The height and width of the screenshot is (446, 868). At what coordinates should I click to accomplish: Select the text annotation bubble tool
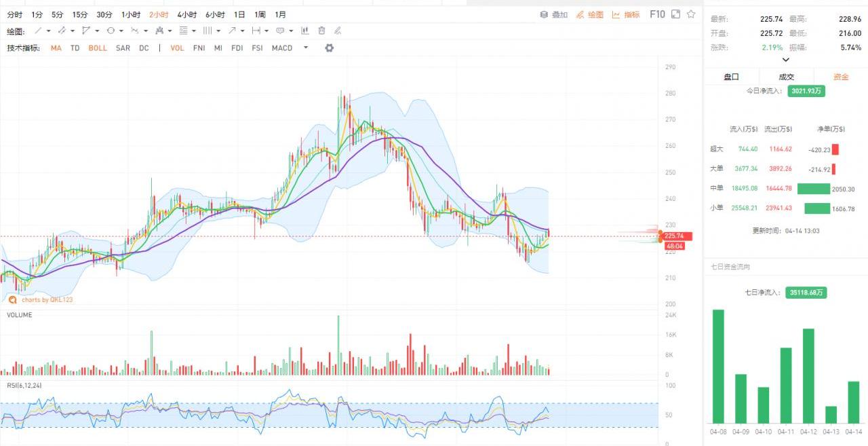pyautogui.click(x=280, y=31)
